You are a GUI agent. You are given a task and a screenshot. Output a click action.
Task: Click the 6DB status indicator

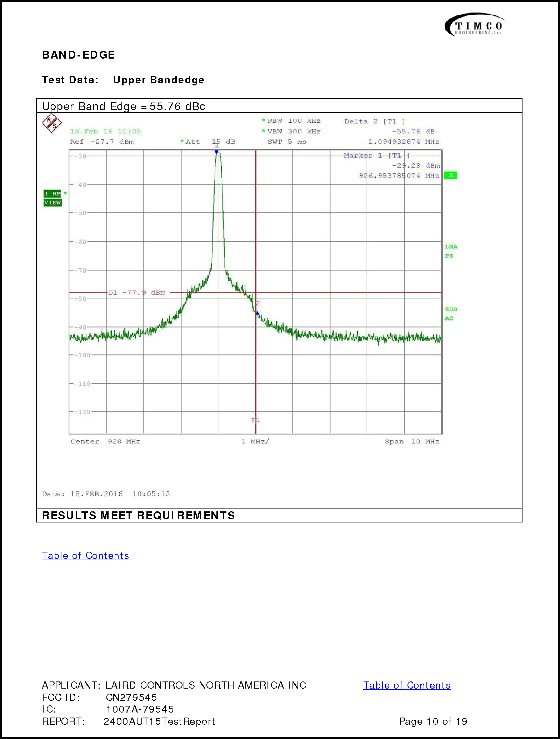pyautogui.click(x=451, y=309)
